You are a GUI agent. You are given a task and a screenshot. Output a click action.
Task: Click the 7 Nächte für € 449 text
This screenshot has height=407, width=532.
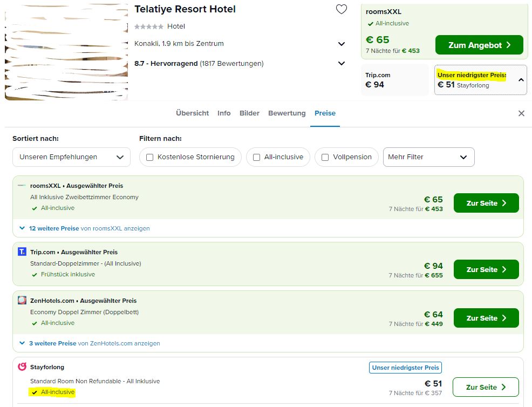pos(415,324)
